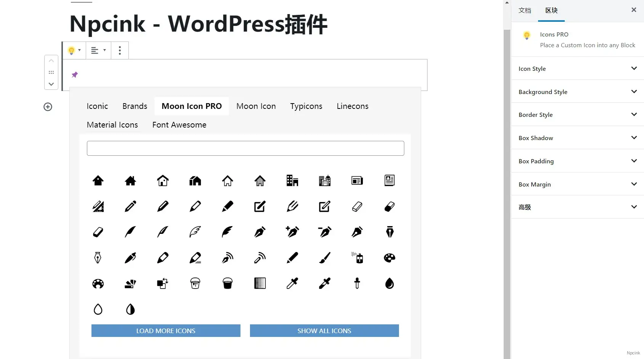Open the lightbulb block type switcher

(74, 51)
